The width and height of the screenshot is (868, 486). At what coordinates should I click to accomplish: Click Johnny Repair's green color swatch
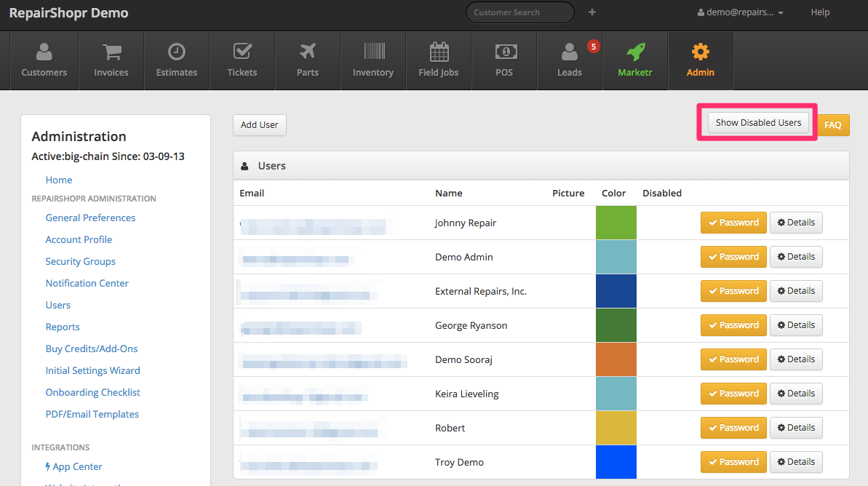tap(616, 223)
